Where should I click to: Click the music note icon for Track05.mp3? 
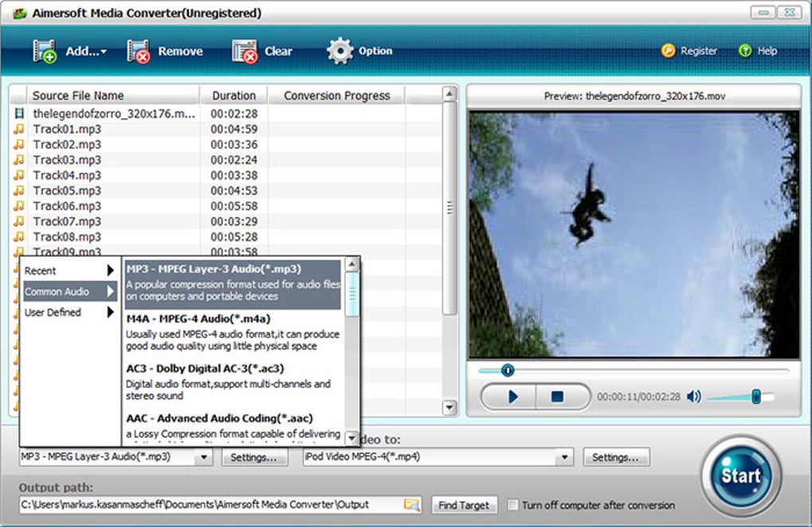click(x=19, y=190)
